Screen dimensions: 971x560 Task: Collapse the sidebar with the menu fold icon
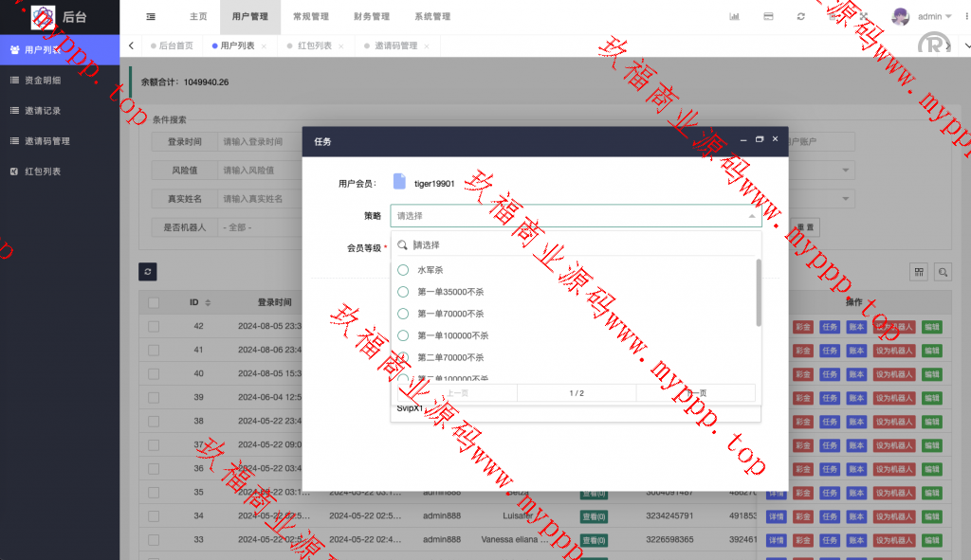[x=152, y=17]
